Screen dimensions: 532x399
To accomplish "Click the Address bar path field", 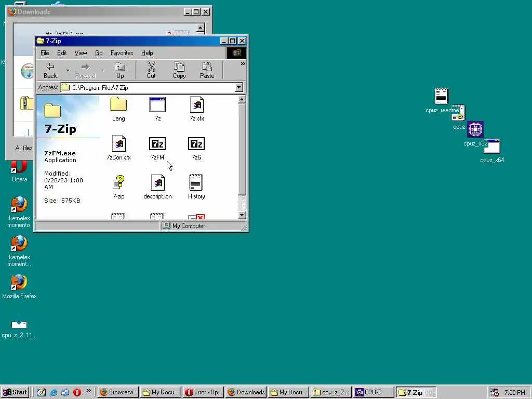I will coord(148,87).
